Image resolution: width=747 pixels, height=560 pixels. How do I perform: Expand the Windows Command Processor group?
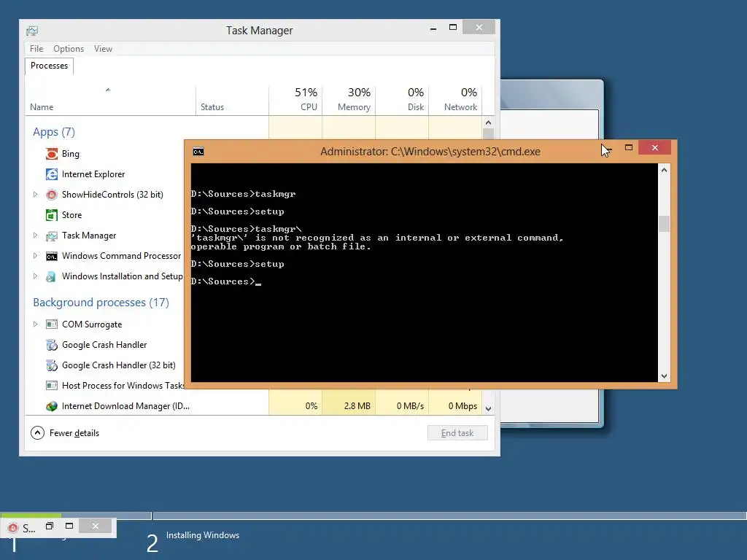click(x=35, y=256)
